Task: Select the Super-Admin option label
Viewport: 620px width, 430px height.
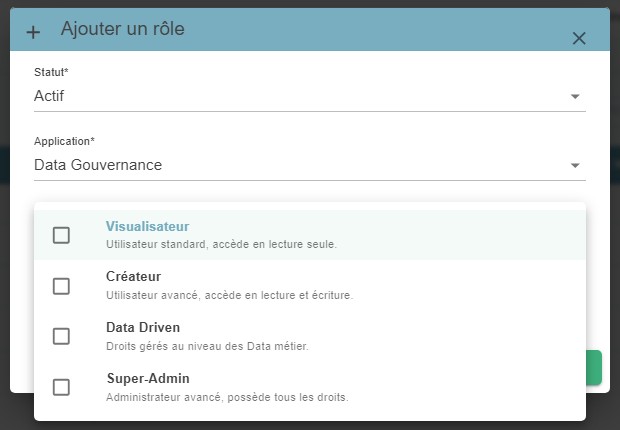Action: click(148, 379)
